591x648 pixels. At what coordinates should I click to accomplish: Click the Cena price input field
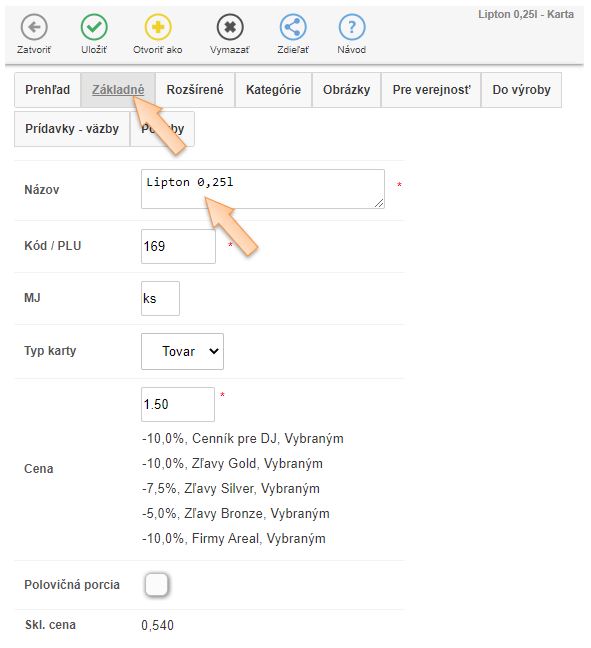pos(178,404)
